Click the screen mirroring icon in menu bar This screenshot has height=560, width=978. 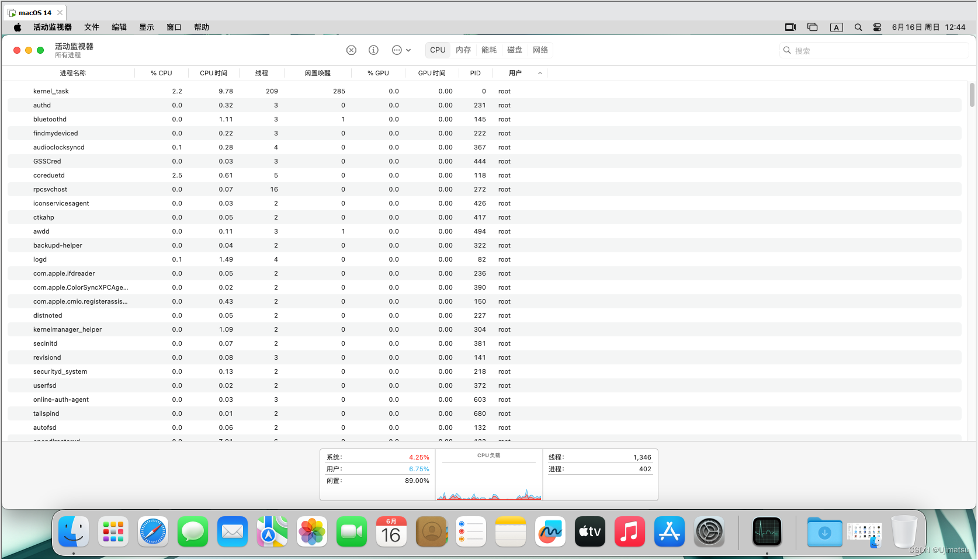(x=790, y=27)
